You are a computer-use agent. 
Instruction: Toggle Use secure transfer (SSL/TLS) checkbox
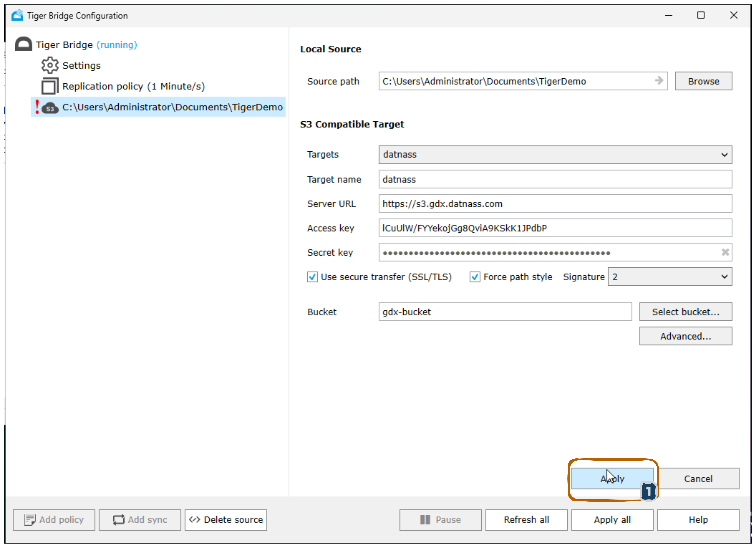[312, 277]
